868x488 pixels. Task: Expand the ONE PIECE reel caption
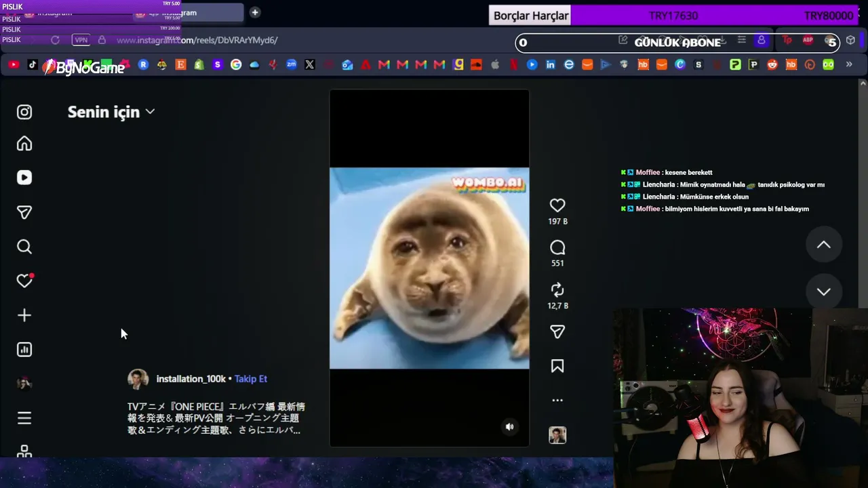pos(216,418)
